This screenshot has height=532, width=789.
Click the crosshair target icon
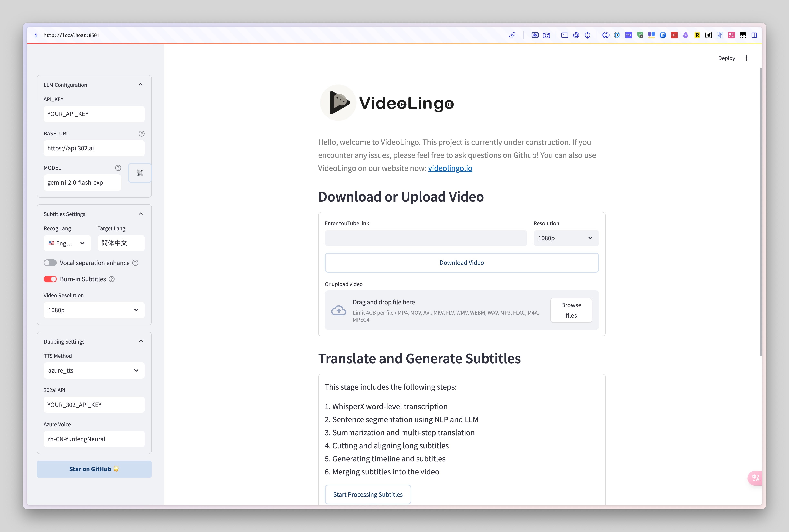coord(587,35)
